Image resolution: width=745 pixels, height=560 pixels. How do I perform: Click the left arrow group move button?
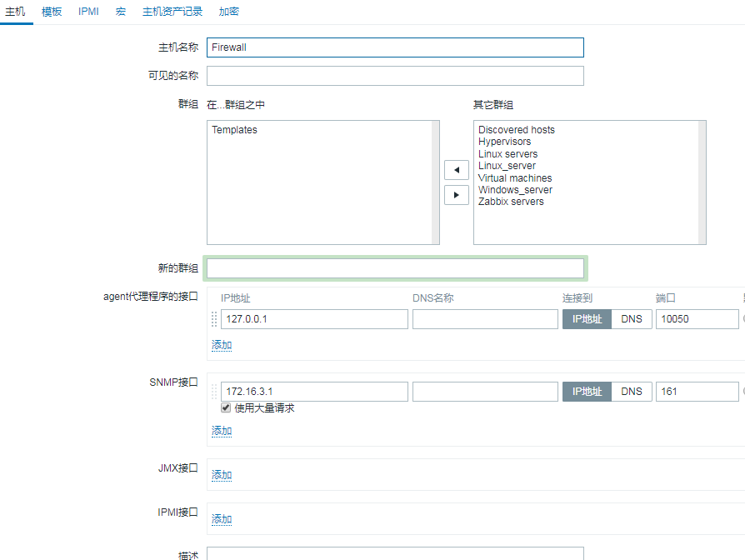click(x=456, y=170)
